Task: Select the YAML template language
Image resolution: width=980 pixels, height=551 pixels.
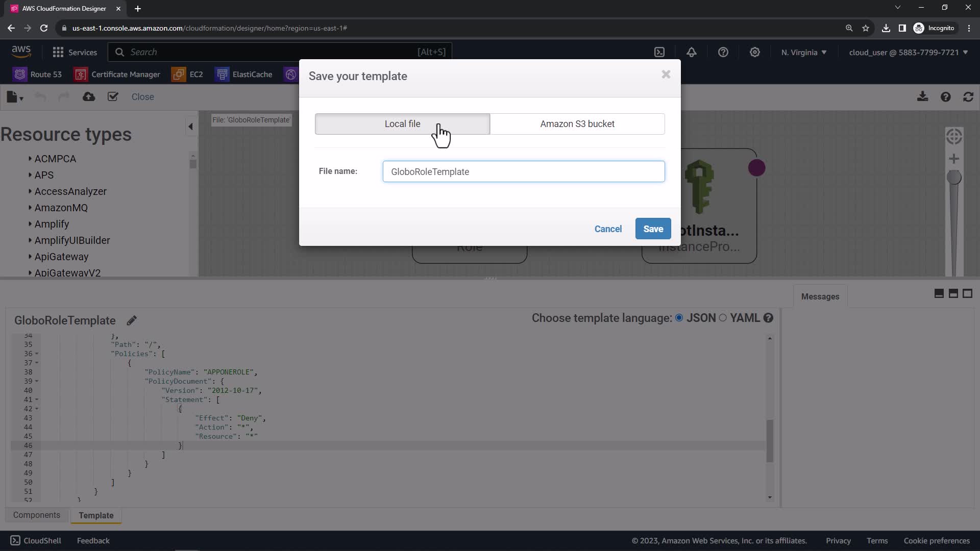Action: click(723, 318)
